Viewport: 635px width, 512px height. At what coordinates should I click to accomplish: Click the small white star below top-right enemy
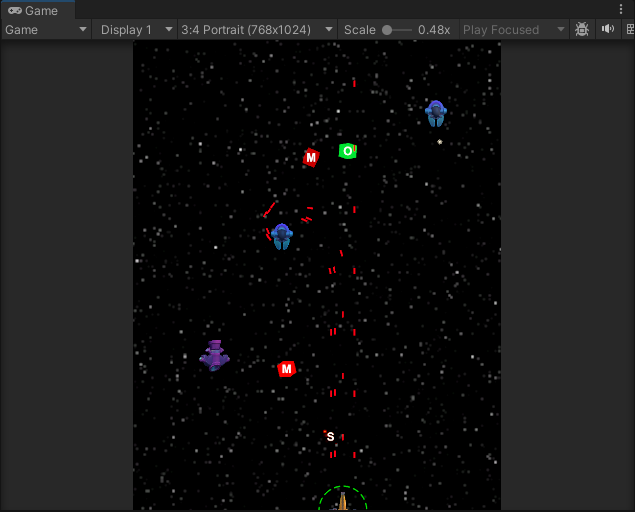coord(440,142)
